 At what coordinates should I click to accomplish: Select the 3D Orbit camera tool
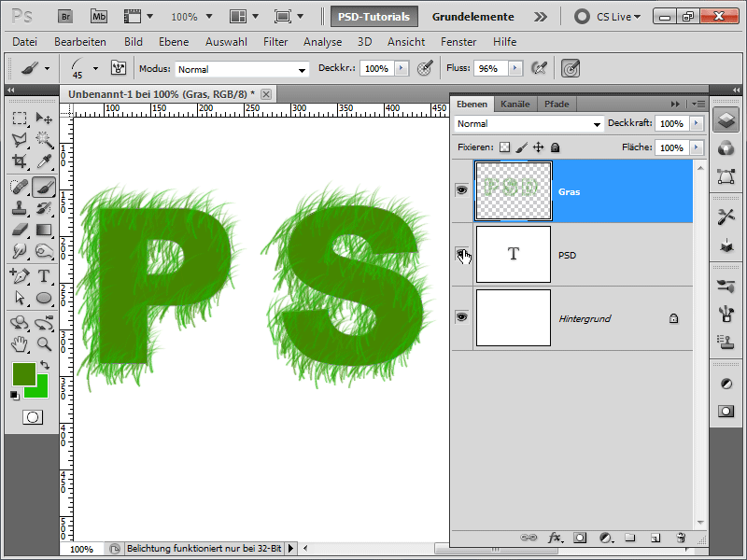click(44, 323)
